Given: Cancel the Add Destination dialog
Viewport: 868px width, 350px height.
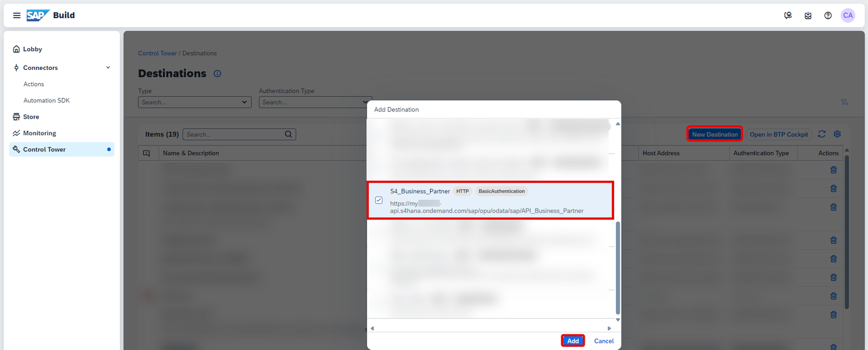Looking at the screenshot, I should click(x=603, y=341).
